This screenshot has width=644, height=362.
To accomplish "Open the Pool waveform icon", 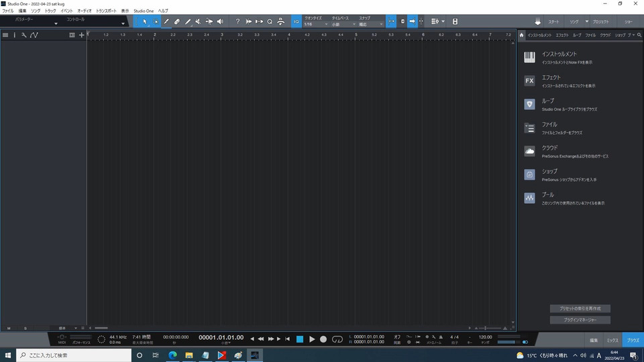I will click(x=529, y=198).
